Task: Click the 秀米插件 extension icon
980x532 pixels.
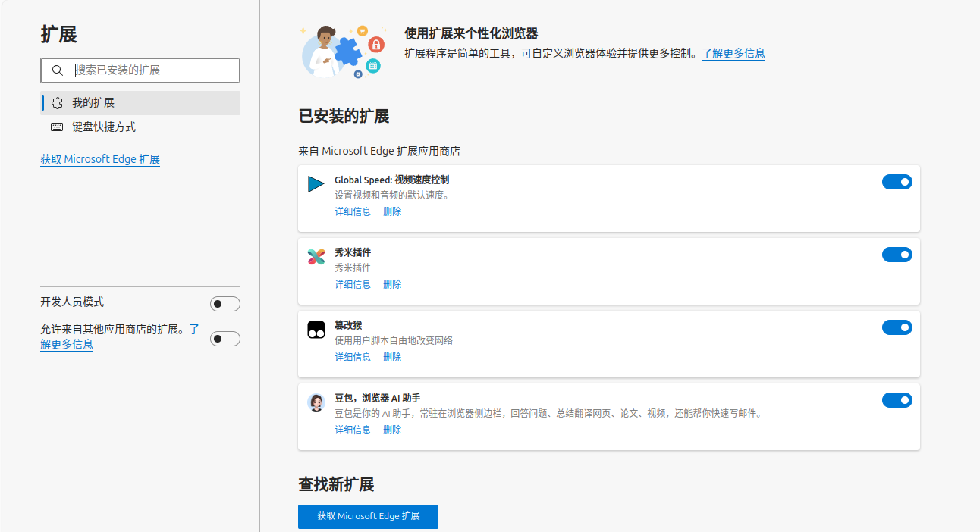Action: (316, 257)
